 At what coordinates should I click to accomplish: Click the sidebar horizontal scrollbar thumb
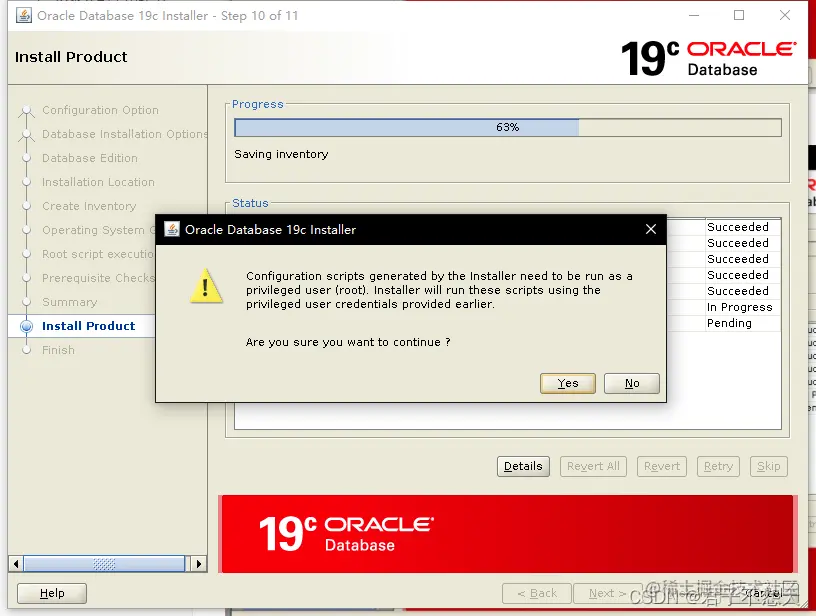point(104,564)
